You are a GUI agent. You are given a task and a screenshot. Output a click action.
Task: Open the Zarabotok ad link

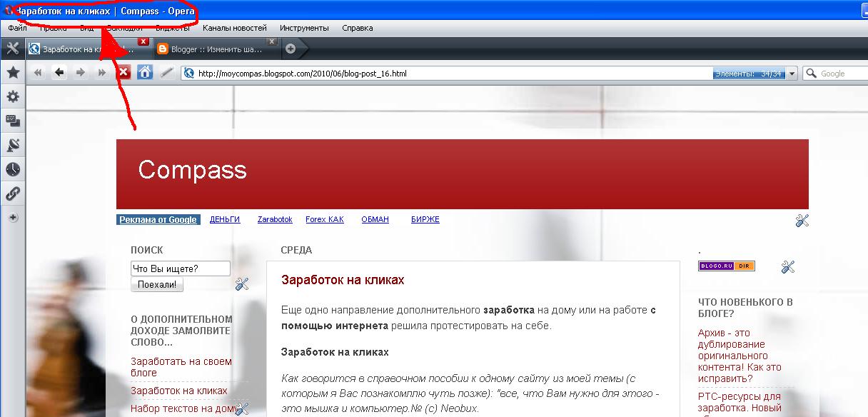click(x=275, y=220)
